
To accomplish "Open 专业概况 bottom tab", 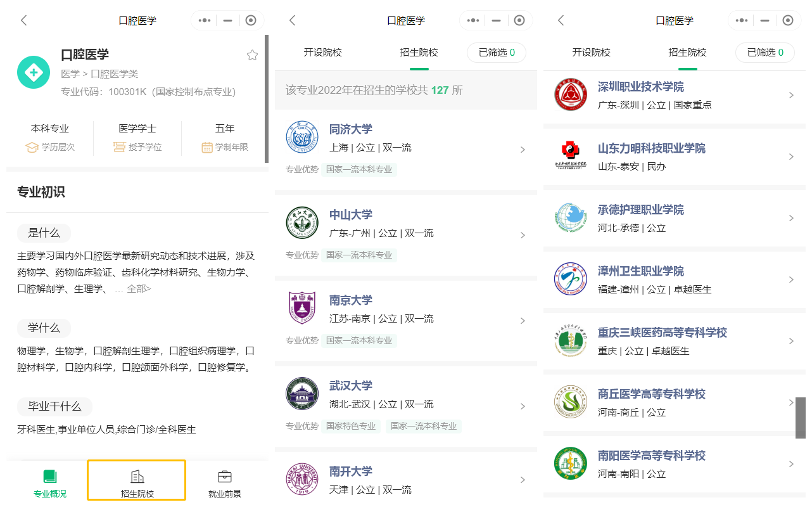I will (50, 483).
